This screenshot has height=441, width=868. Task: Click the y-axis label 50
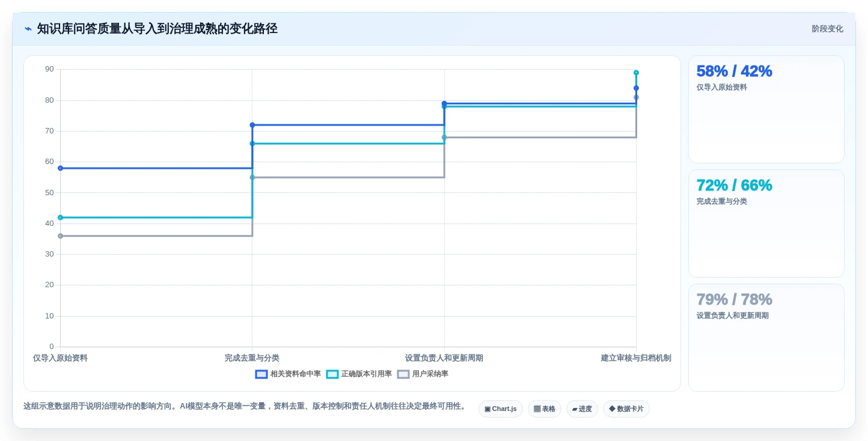point(49,193)
